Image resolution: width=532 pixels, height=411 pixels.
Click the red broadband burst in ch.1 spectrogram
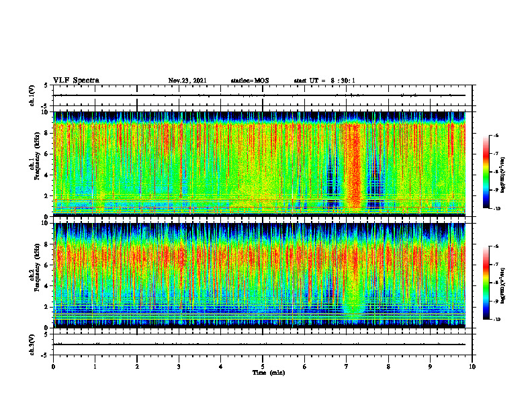[355, 166]
